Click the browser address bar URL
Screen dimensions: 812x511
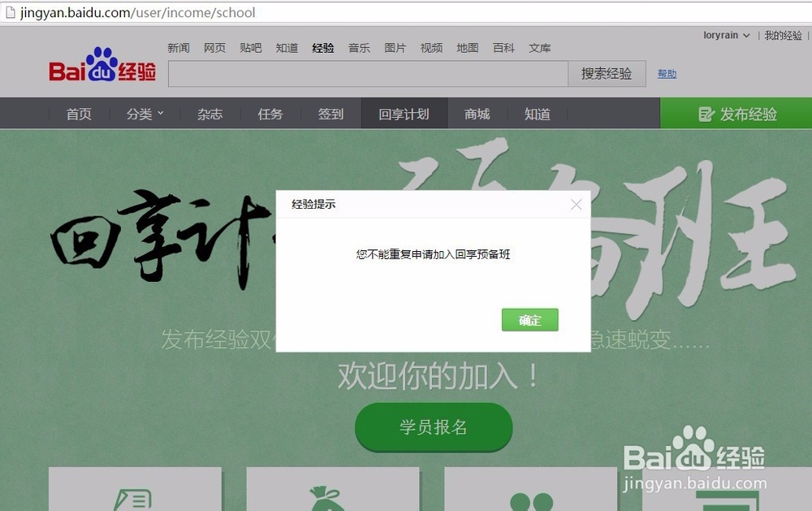click(138, 12)
